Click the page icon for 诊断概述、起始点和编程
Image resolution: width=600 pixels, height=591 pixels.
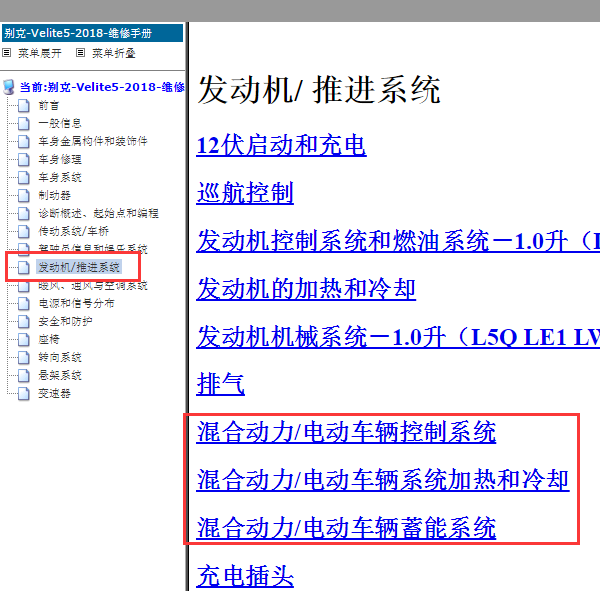point(24,213)
